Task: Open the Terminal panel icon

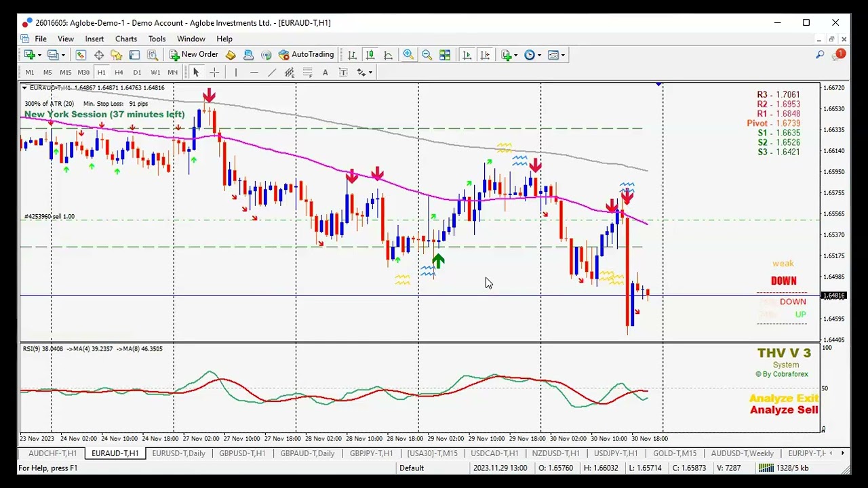Action: pyautogui.click(x=134, y=55)
